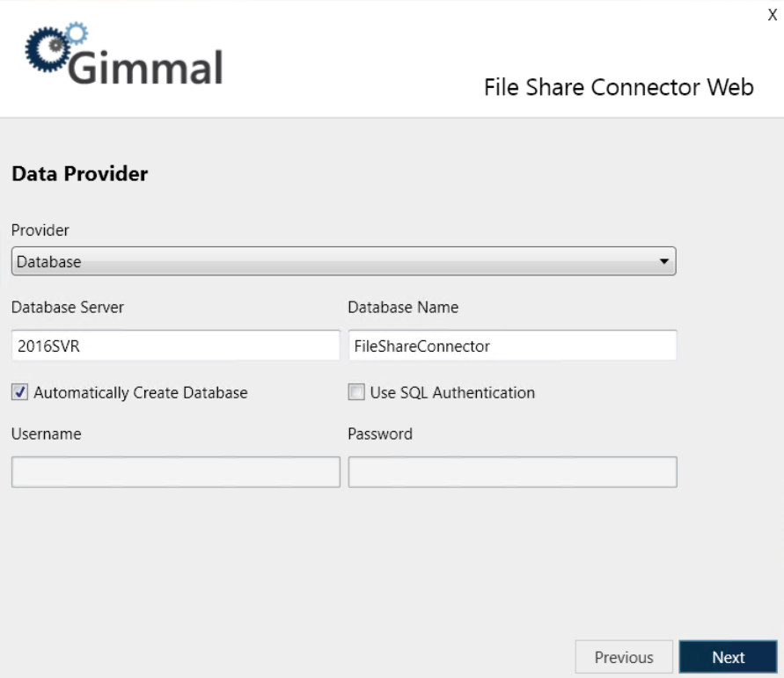The height and width of the screenshot is (678, 784).
Task: Click the Database Server label
Action: pos(68,307)
